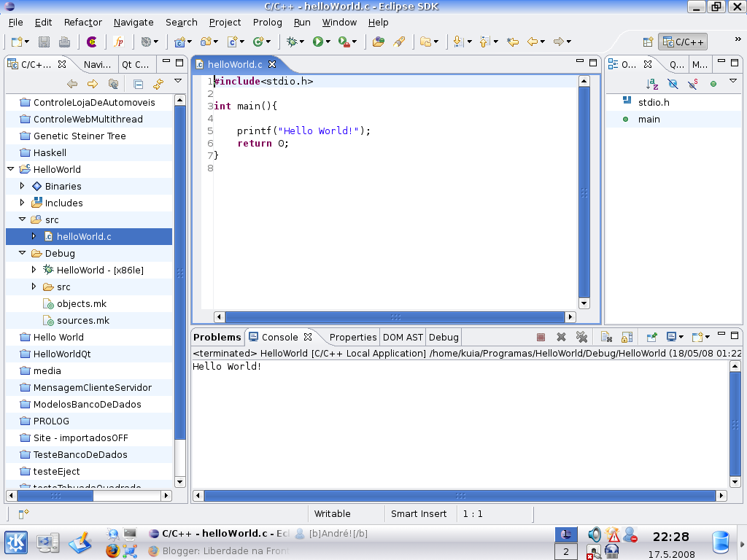Open the File menu

(x=15, y=23)
